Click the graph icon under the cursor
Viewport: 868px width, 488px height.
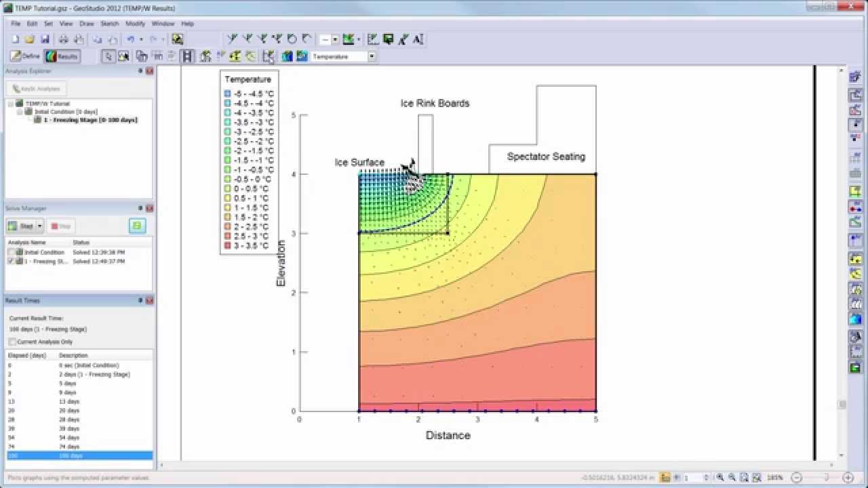click(269, 56)
